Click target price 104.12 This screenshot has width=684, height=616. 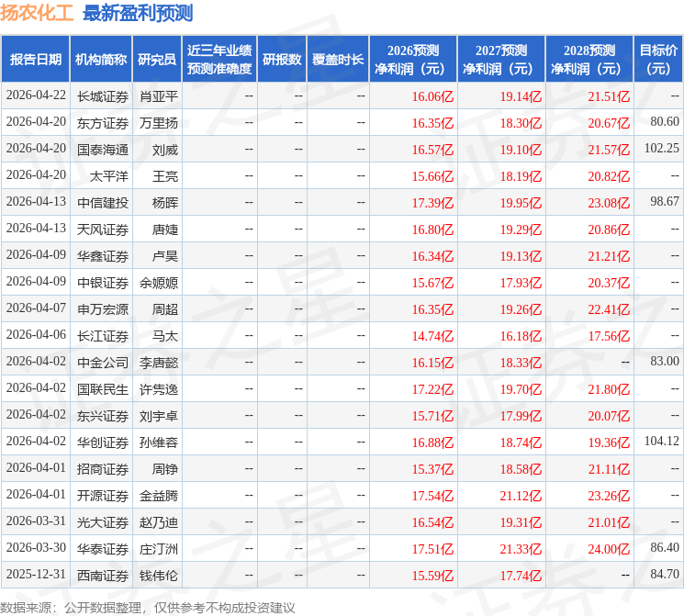[x=662, y=441]
